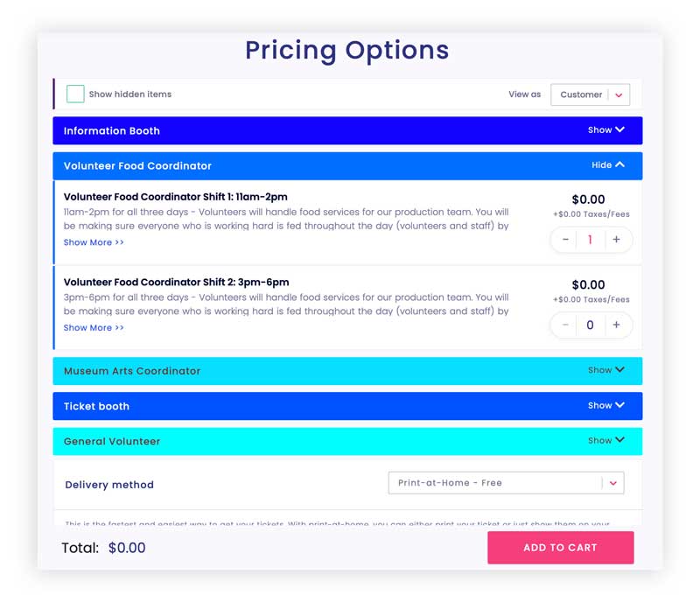Open the Customer view-as dropdown
Image resolution: width=700 pixels, height=602 pixels.
point(590,94)
